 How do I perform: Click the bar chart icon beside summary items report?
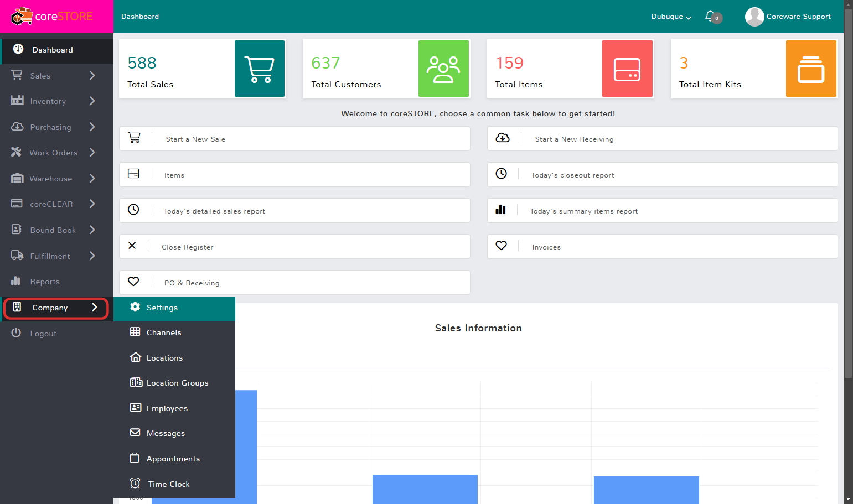(501, 210)
